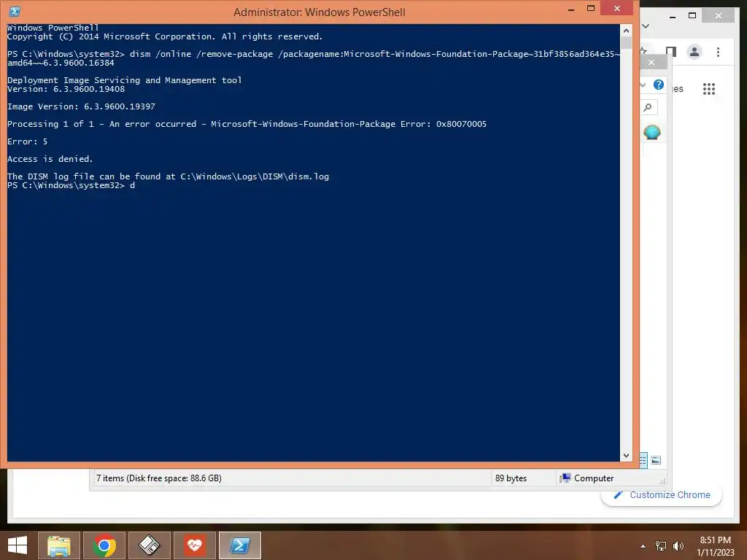Click the Explorer search magnifier icon
Screen dimensions: 747x560
(648, 107)
